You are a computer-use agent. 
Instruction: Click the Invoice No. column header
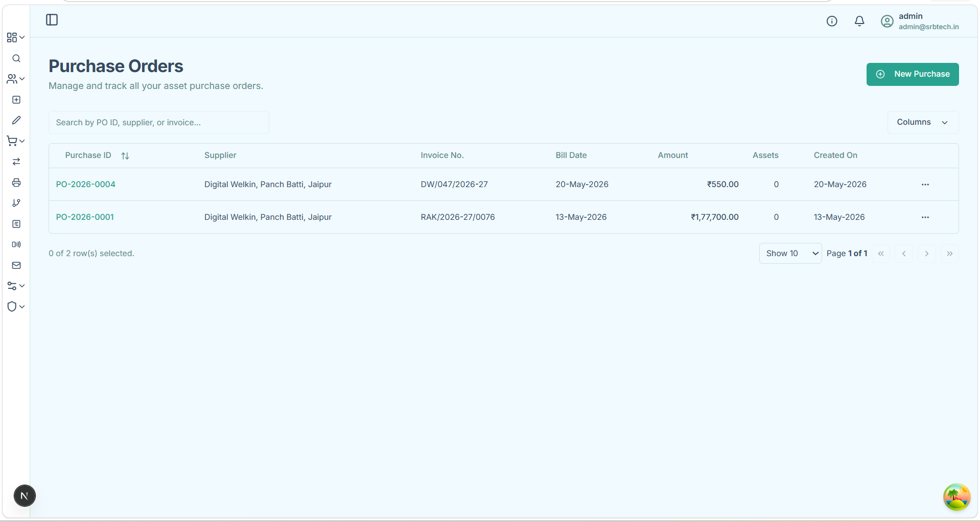point(442,155)
